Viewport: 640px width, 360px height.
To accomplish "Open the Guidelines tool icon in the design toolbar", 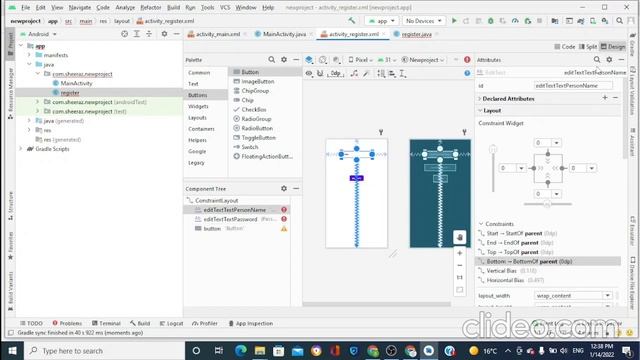I will coord(402,73).
